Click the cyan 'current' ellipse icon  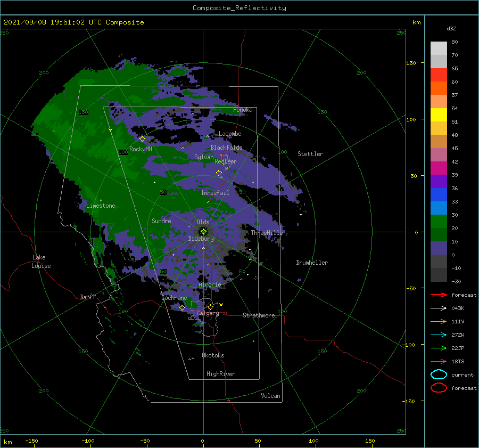point(439,374)
